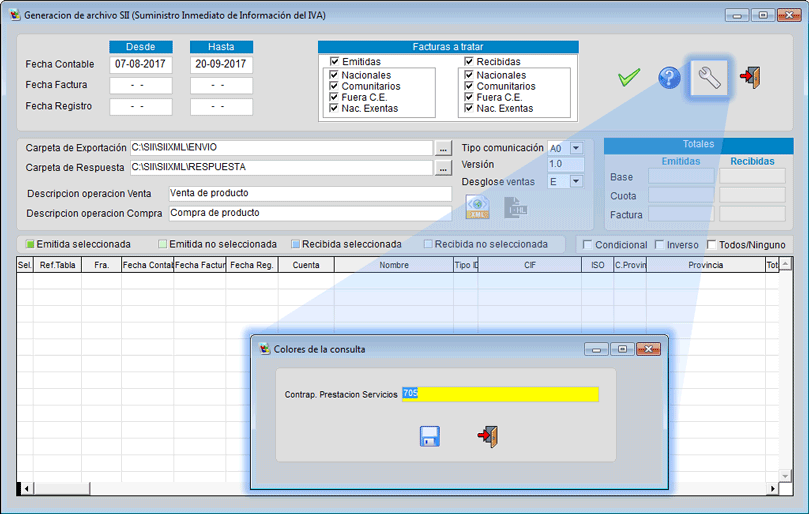Click Fecha Reg. column header
809x514 pixels.
click(x=252, y=265)
